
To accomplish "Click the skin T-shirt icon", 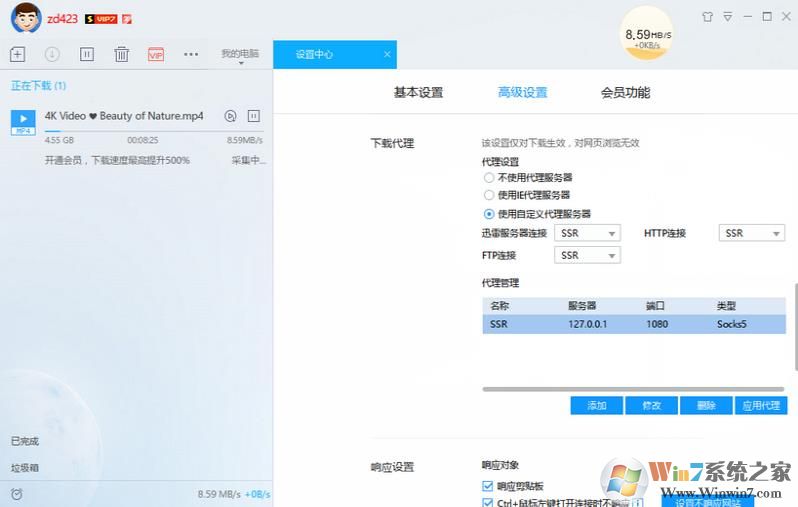I will [x=708, y=16].
